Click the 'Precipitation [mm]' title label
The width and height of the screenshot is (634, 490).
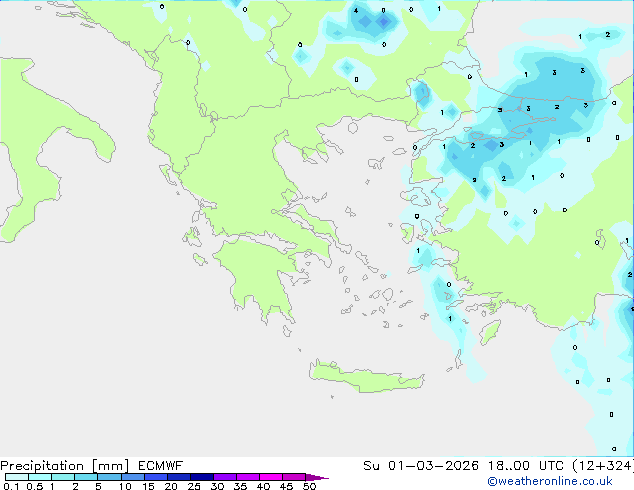(x=64, y=466)
